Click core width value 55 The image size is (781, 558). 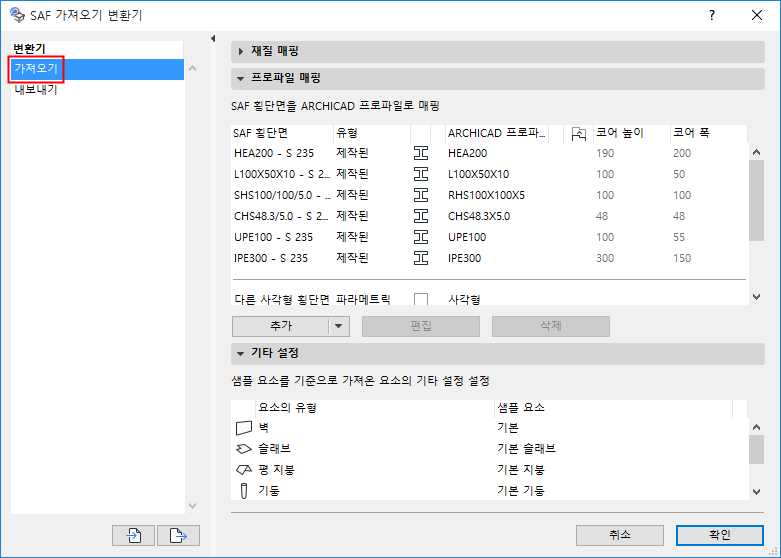click(679, 237)
